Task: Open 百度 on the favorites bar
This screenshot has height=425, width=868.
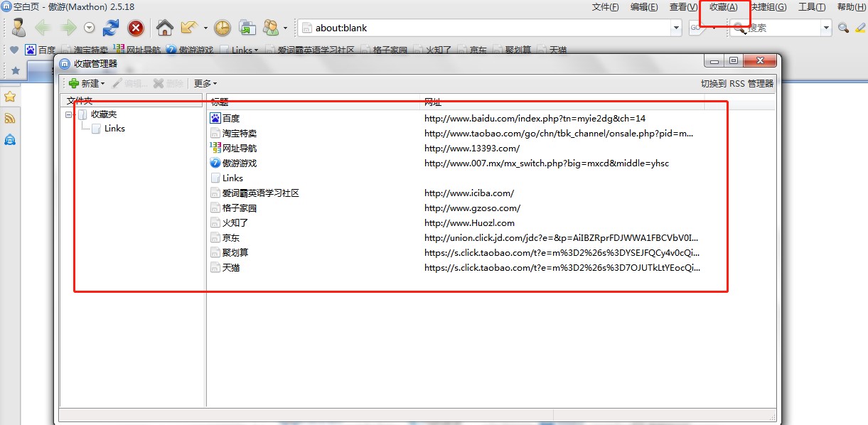Action: click(41, 50)
